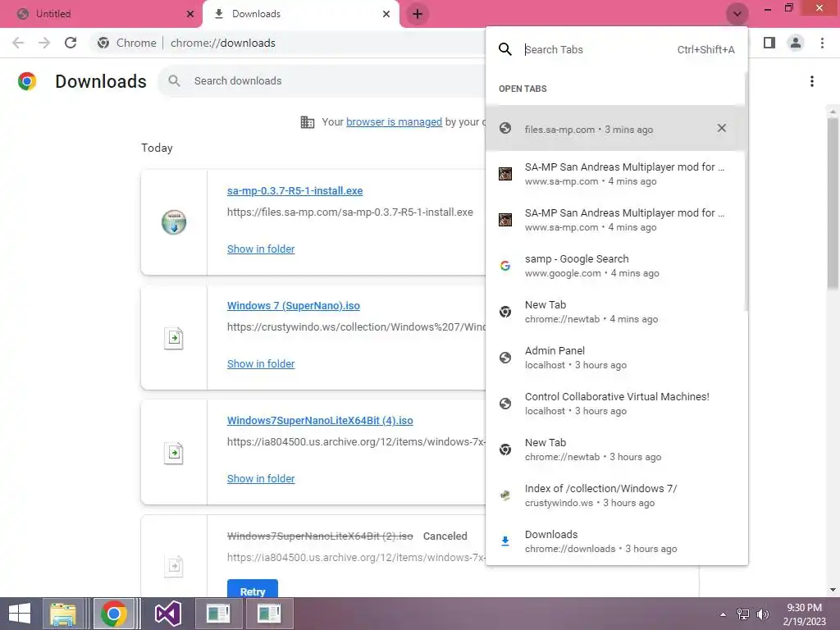Switch to the samp - Google Search tab

point(615,266)
